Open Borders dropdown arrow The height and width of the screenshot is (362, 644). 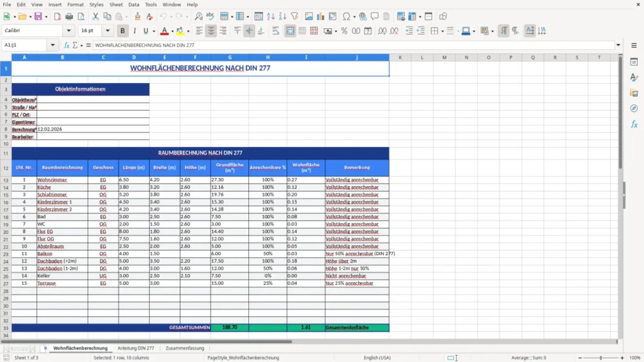442,31
